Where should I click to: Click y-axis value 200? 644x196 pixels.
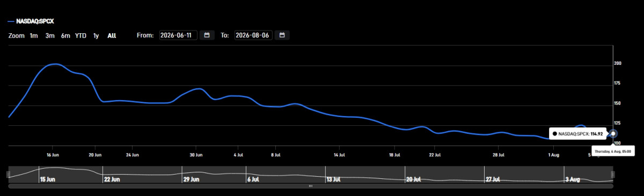click(617, 63)
